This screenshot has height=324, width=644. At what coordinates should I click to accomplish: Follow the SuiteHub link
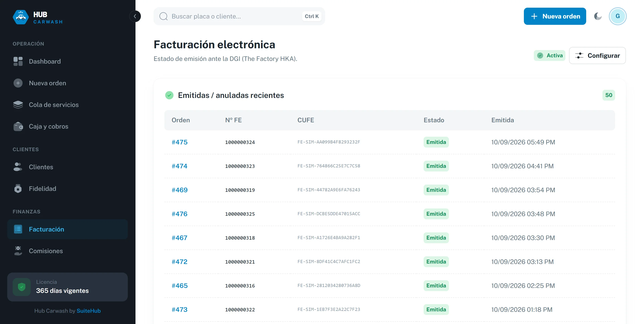[89, 311]
